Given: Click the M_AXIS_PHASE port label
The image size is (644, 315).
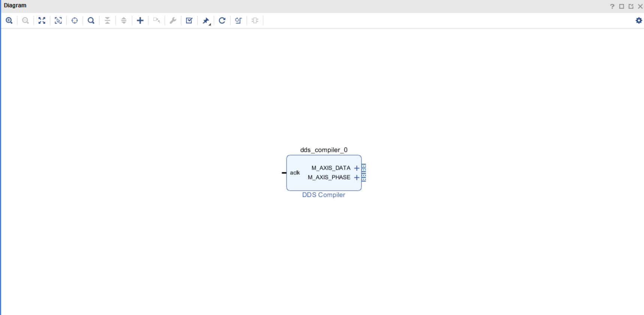Looking at the screenshot, I should (x=329, y=177).
